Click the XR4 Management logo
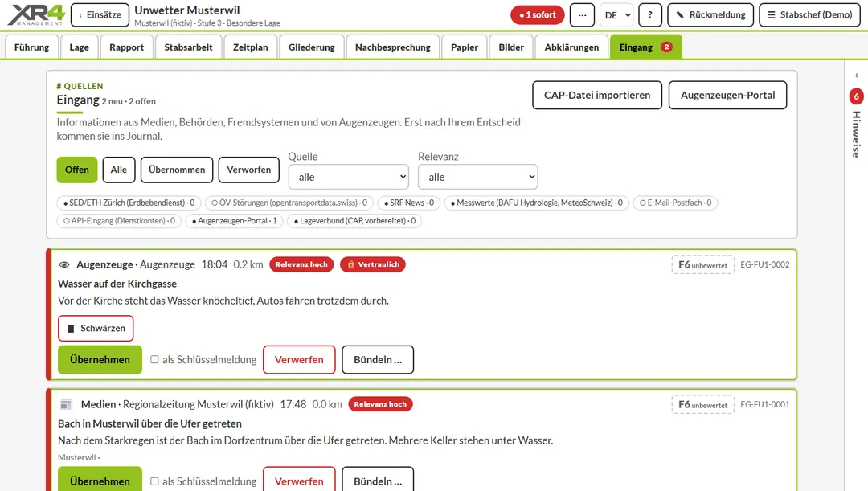 click(x=36, y=15)
